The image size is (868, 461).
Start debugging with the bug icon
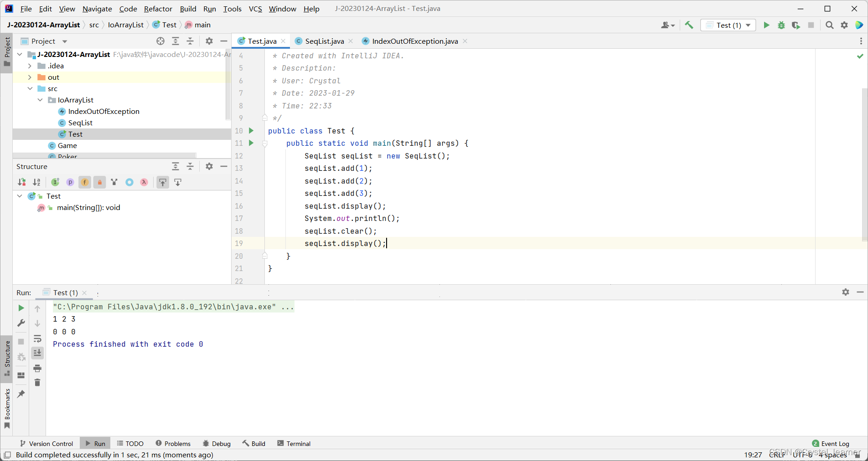tap(781, 25)
